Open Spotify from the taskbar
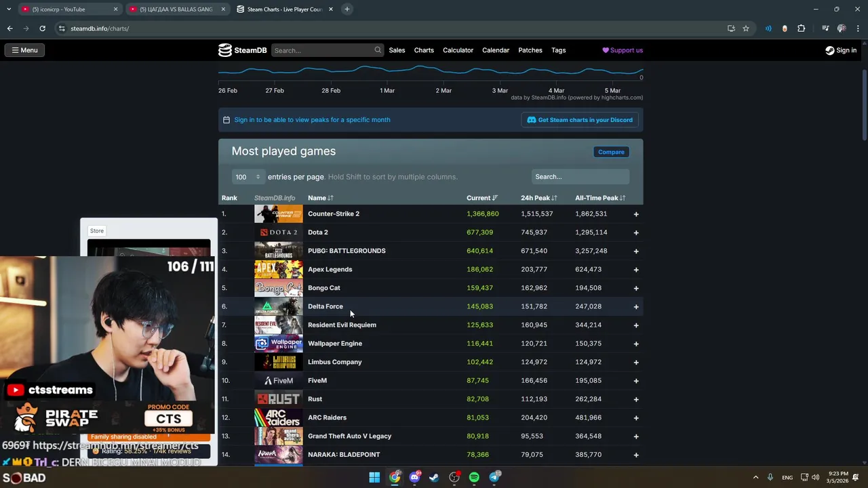 click(x=474, y=477)
